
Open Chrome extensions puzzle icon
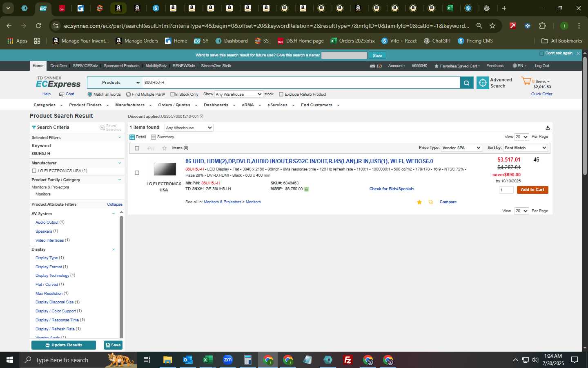click(x=542, y=26)
